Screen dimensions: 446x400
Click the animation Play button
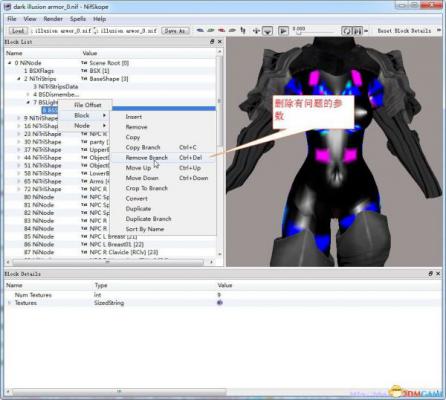point(283,31)
